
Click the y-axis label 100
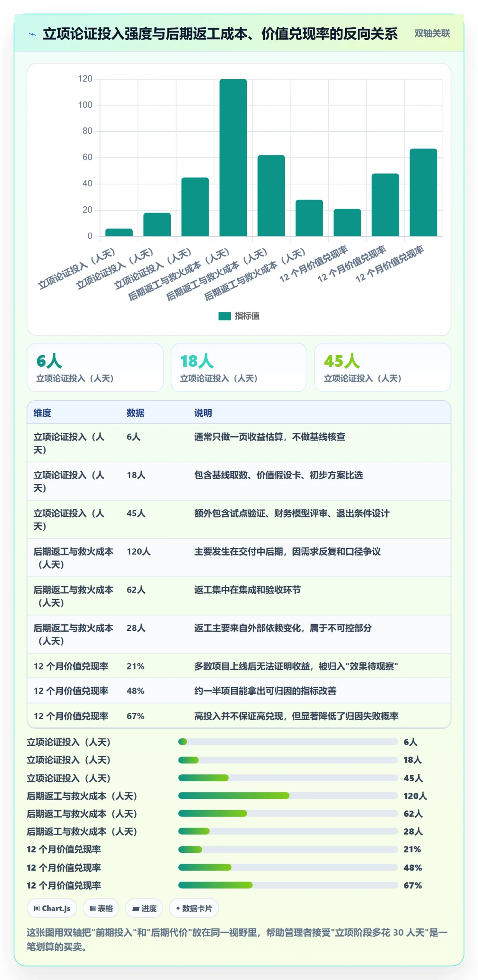click(85, 105)
